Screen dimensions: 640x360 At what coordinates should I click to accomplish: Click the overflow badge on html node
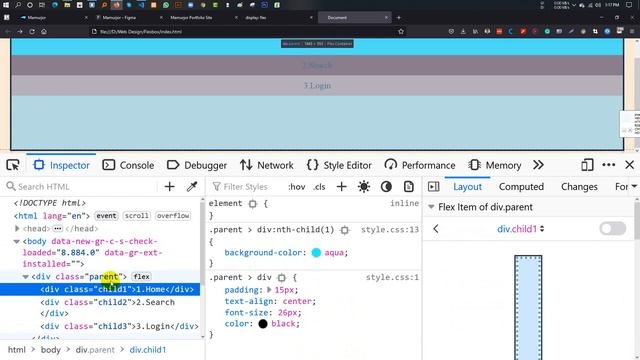tap(173, 216)
